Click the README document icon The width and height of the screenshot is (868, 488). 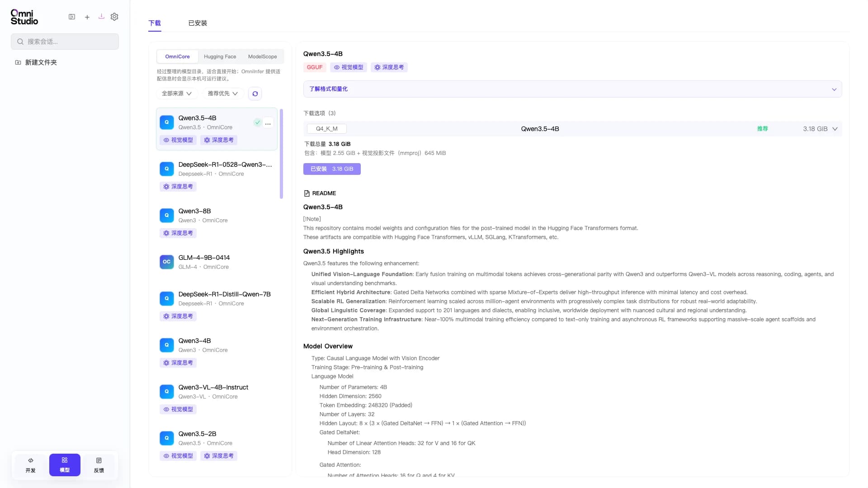(307, 193)
